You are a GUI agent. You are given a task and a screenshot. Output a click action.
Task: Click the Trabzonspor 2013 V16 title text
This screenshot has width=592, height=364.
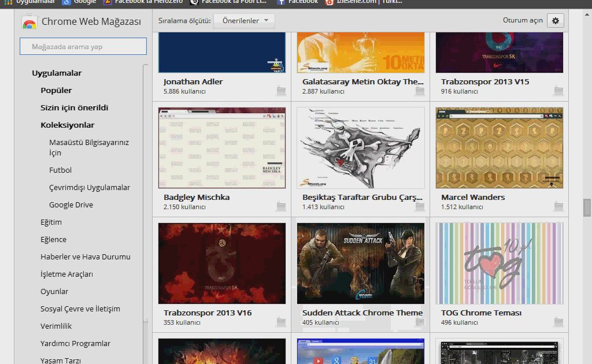click(x=208, y=313)
